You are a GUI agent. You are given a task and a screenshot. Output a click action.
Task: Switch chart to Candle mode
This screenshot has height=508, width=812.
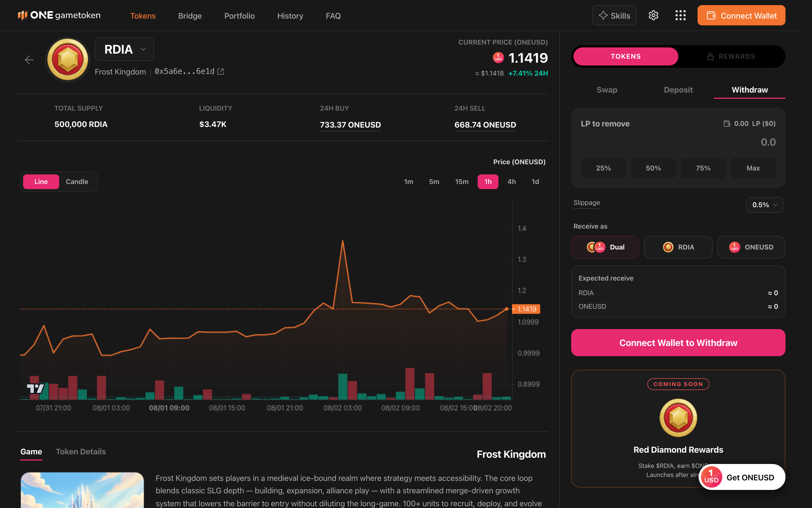(77, 182)
